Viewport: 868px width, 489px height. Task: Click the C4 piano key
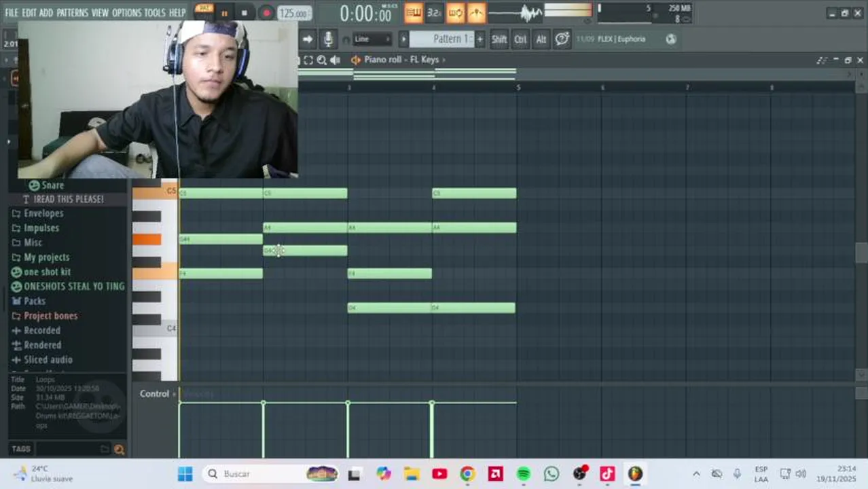point(155,330)
